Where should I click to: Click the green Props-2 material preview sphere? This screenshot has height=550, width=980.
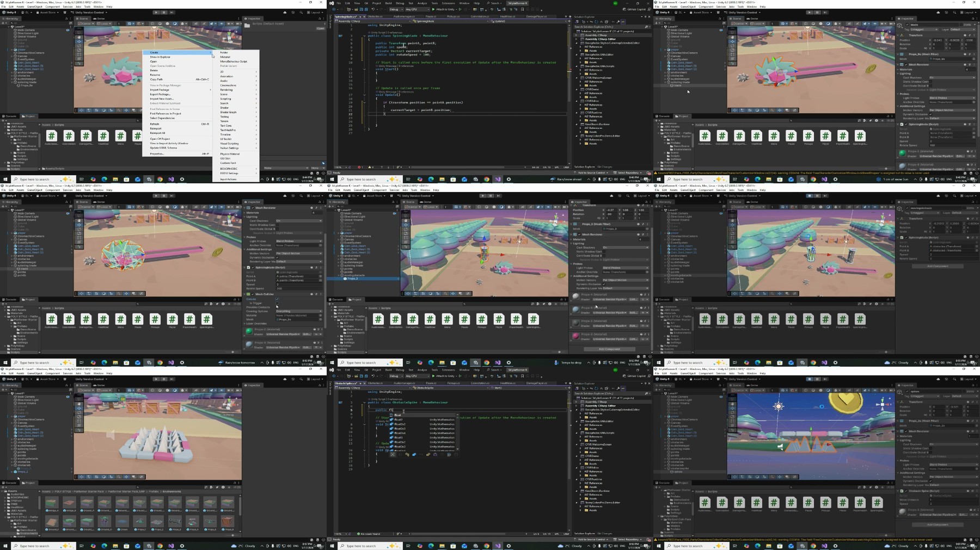(x=249, y=331)
